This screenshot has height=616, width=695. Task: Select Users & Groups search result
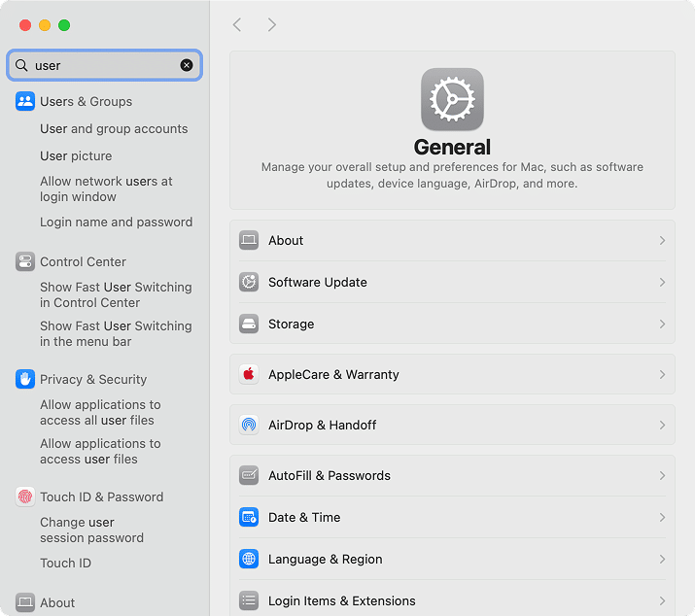pos(86,101)
